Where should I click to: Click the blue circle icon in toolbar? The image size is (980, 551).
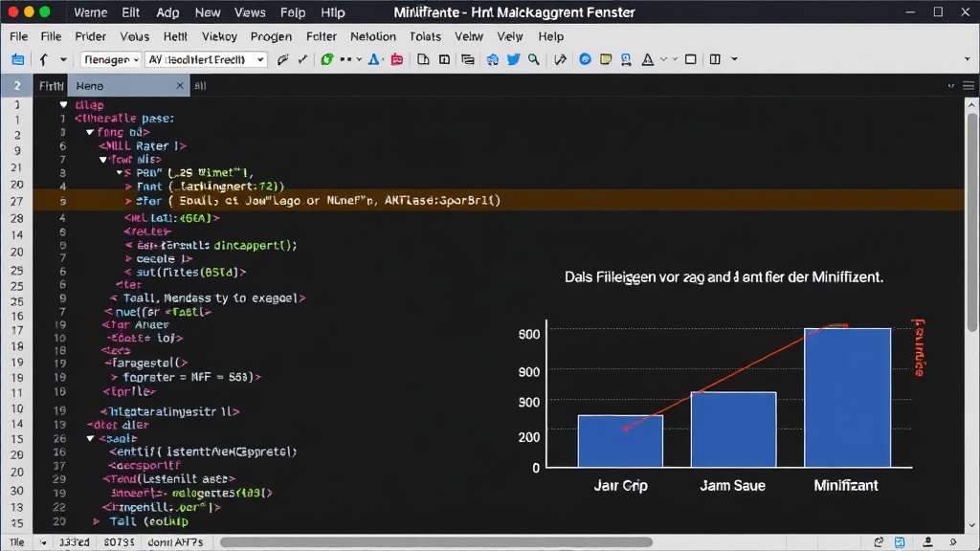point(585,59)
